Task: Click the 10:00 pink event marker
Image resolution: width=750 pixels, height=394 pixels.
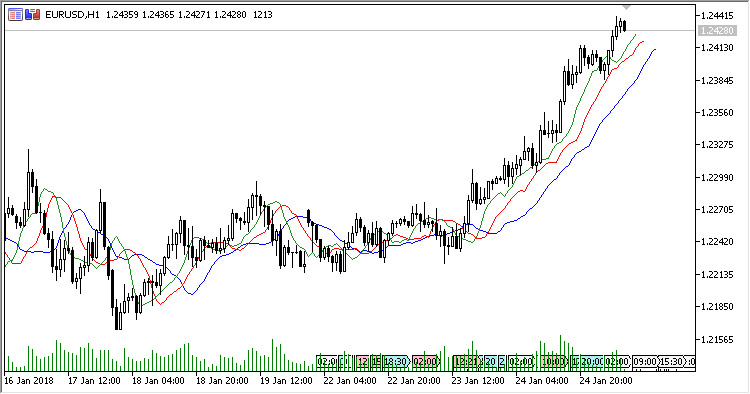Action: [x=553, y=361]
